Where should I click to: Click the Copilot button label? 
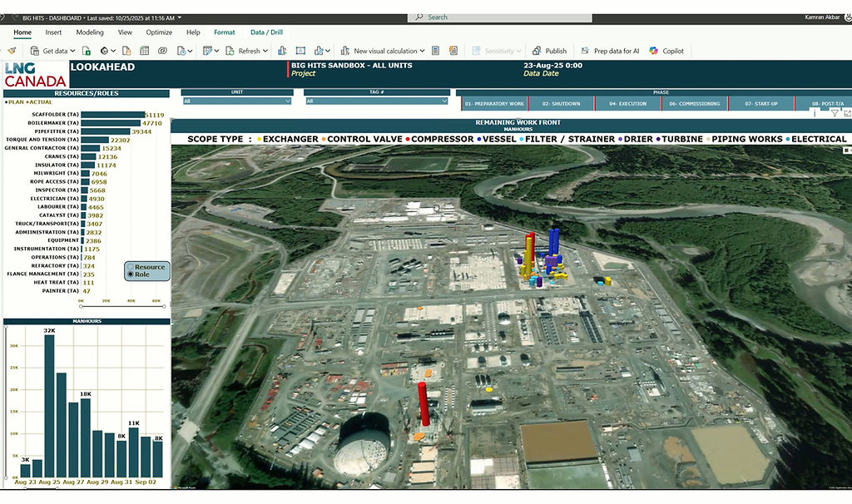(673, 51)
